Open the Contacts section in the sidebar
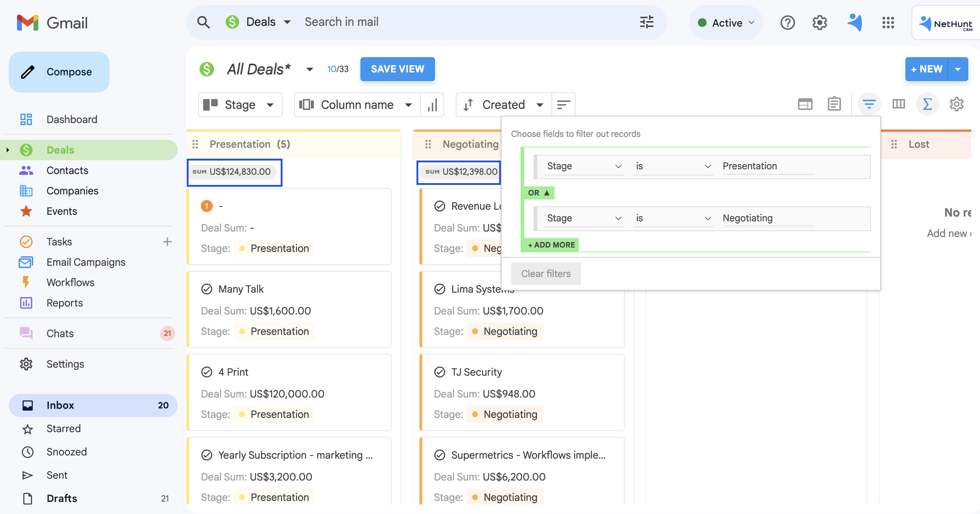980x514 pixels. pyautogui.click(x=67, y=170)
